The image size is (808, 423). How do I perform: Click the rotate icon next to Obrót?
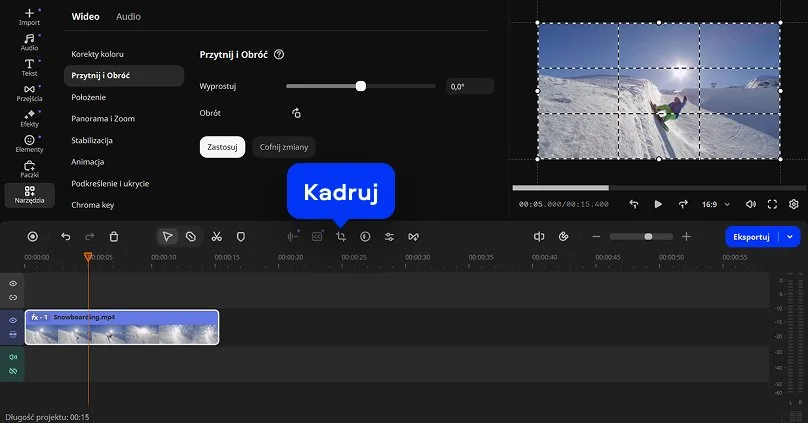pyautogui.click(x=296, y=114)
